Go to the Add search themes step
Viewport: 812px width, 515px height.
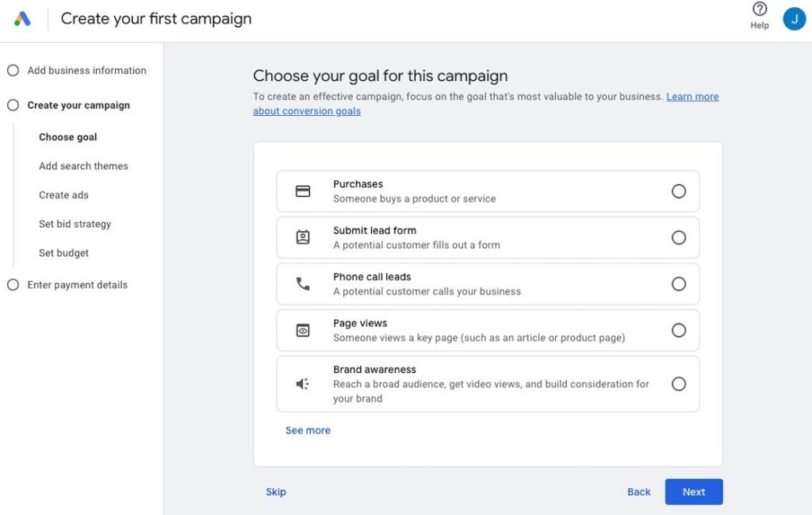(83, 166)
